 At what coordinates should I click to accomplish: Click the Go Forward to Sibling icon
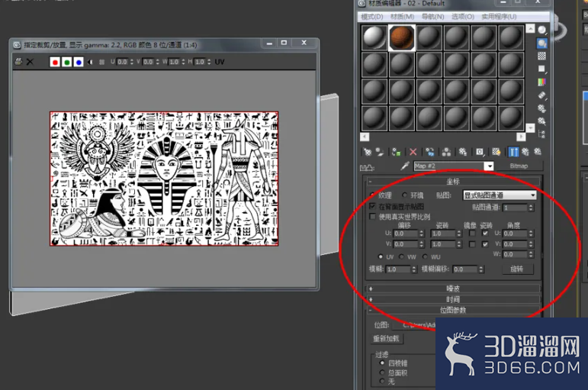tap(538, 152)
